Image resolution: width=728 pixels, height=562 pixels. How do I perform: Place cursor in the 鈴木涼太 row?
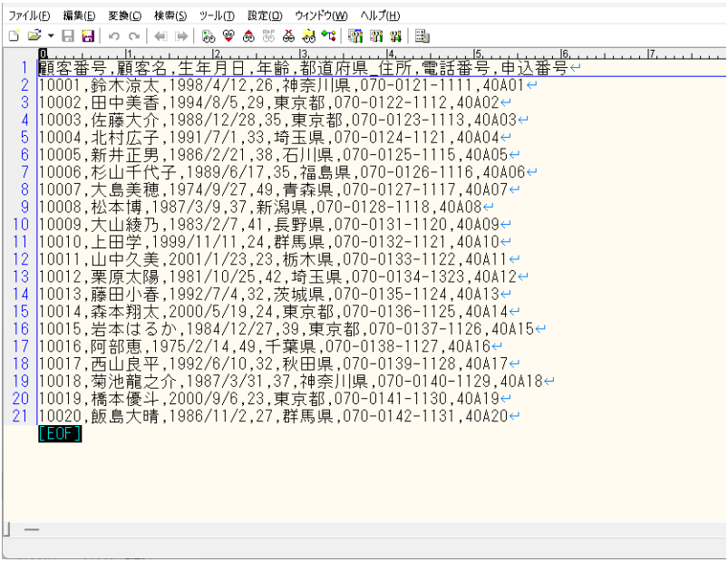click(272, 85)
